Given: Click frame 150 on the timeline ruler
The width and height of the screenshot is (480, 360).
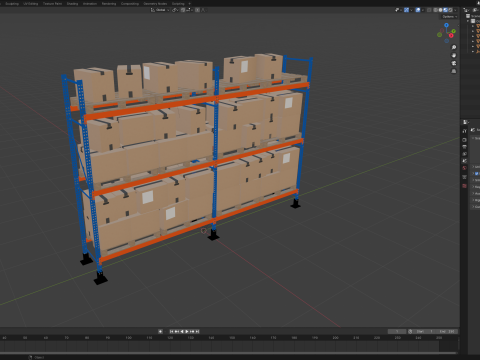Looking at the screenshot, I should (232, 338).
